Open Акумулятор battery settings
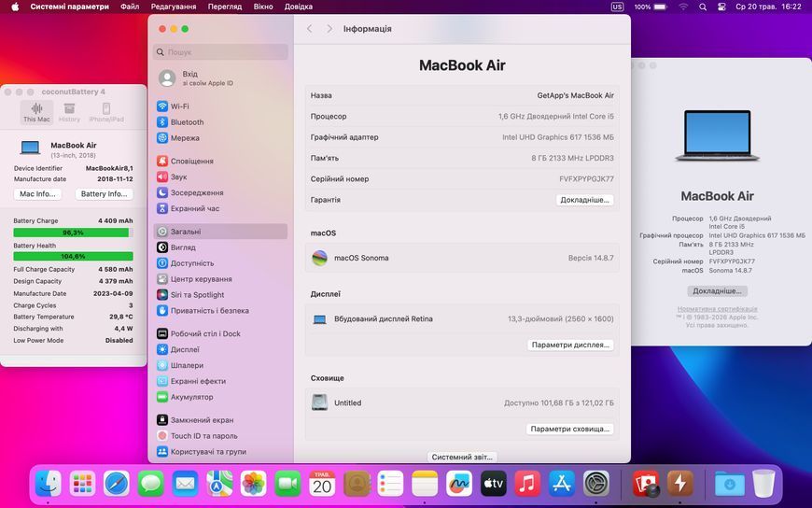 (x=220, y=397)
